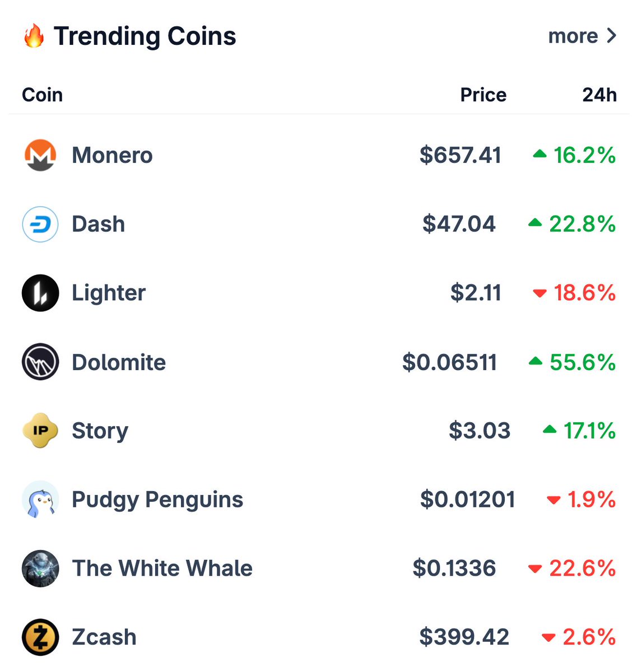Click the Lighter coin logo
This screenshot has height=672, width=637.
click(40, 293)
